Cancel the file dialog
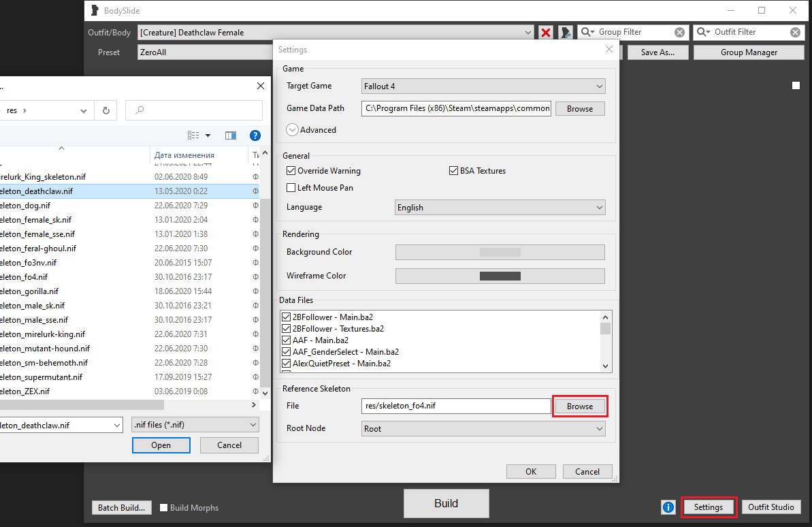812x527 pixels. tap(229, 445)
